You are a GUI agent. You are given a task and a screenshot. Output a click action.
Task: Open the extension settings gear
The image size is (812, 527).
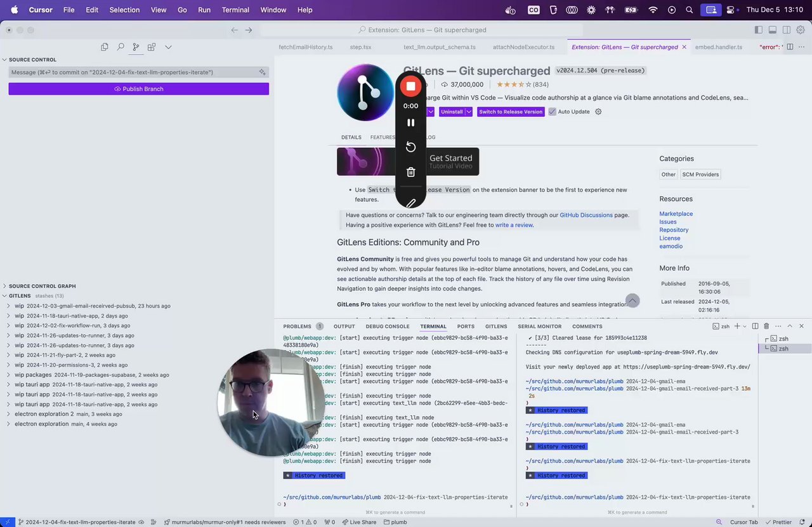[598, 112]
